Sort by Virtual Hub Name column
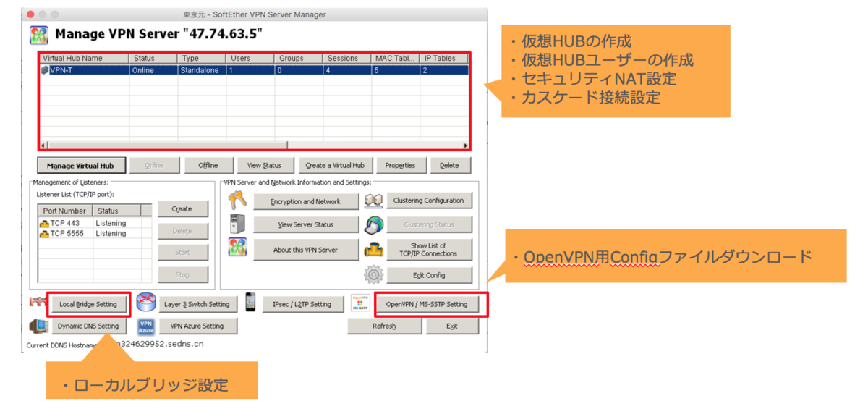The image size is (868, 409). (85, 58)
